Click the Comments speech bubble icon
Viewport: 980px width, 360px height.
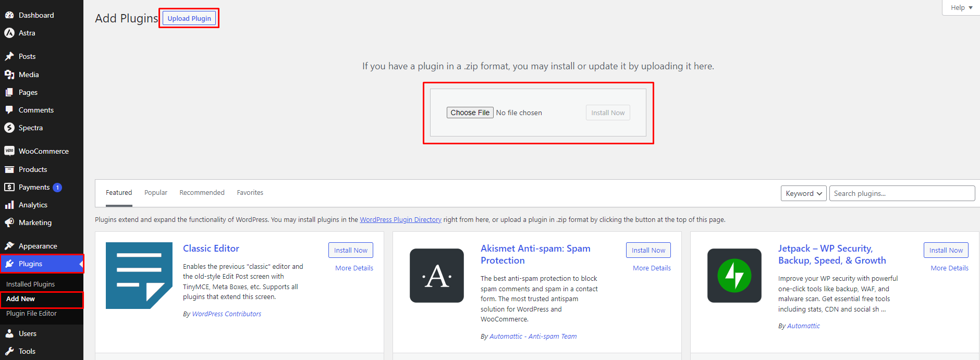click(x=9, y=110)
